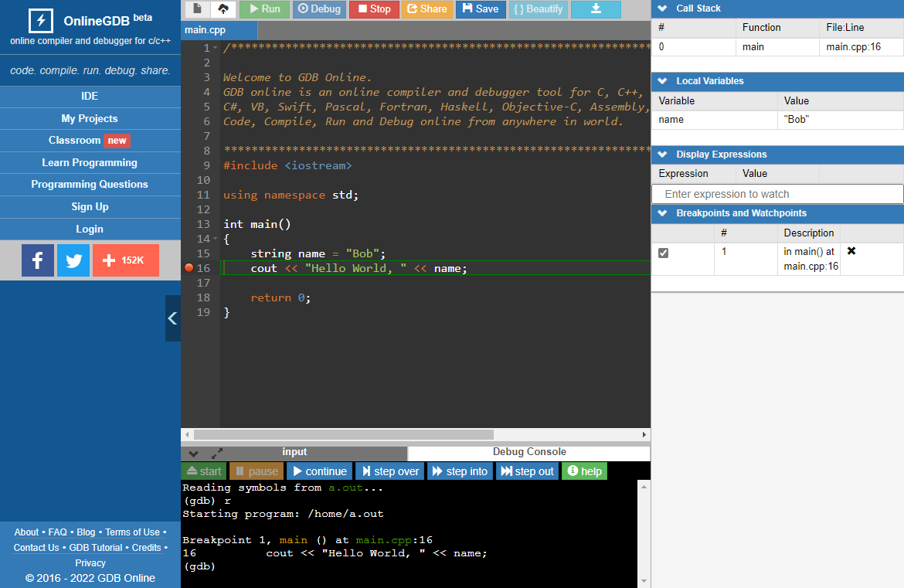Click the editor horizontal scrollbar
904x588 pixels.
click(x=344, y=435)
